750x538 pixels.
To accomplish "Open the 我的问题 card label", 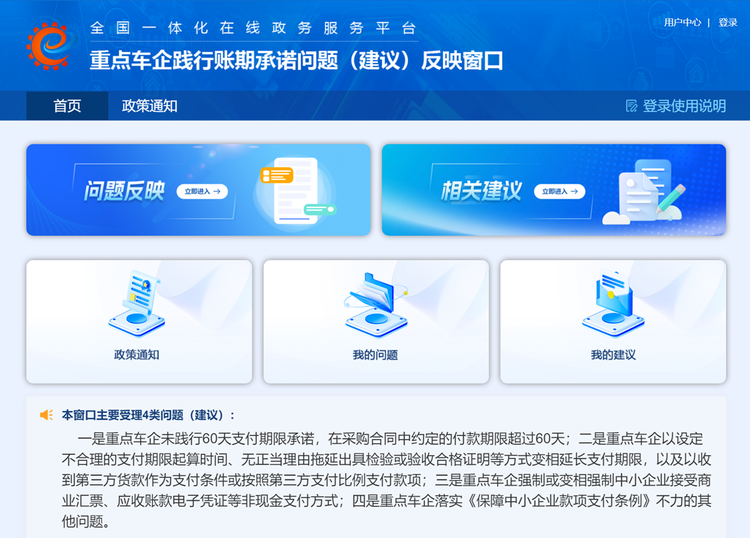I will 375,355.
